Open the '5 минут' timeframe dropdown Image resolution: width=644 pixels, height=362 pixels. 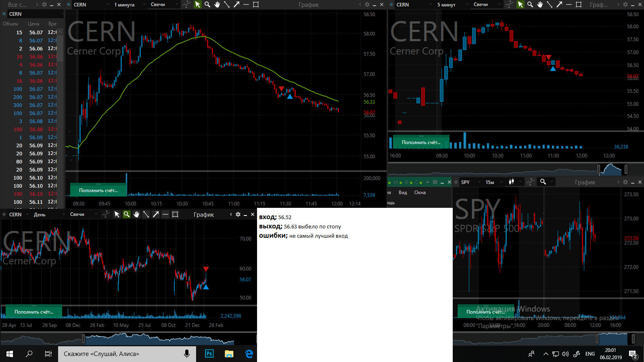click(452, 5)
